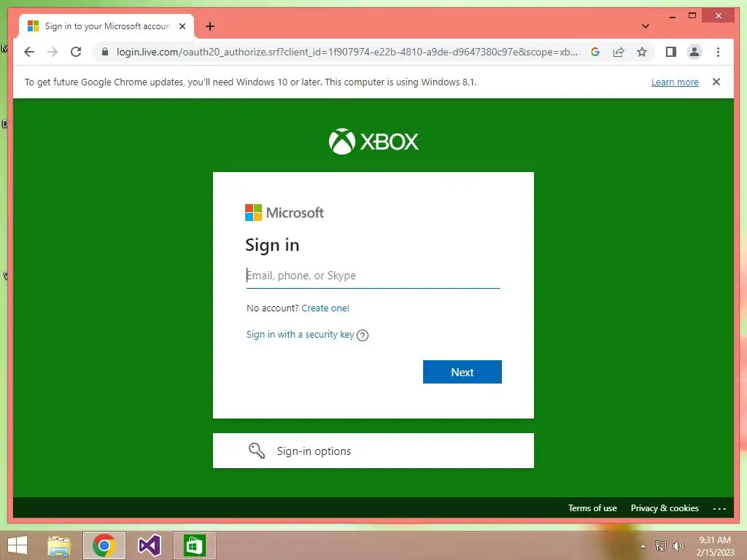Click the Learn more link
Image resolution: width=747 pixels, height=560 pixels.
675,82
